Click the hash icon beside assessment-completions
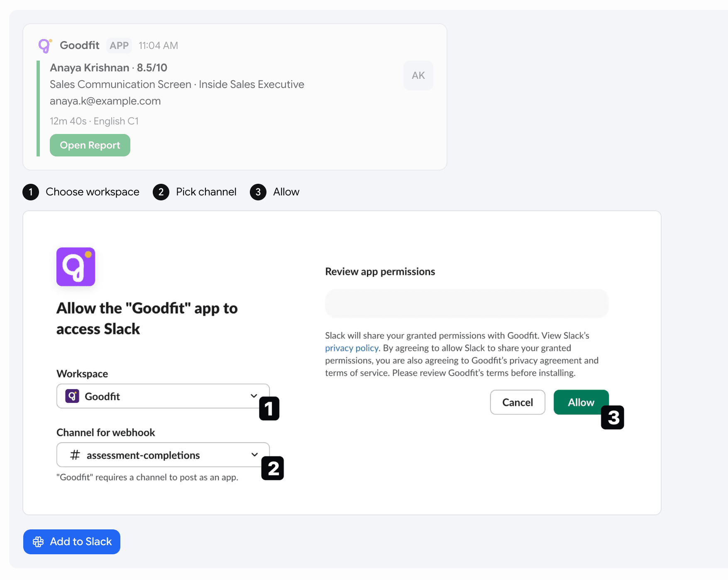Viewport: 728px width, 580px height. pos(75,455)
